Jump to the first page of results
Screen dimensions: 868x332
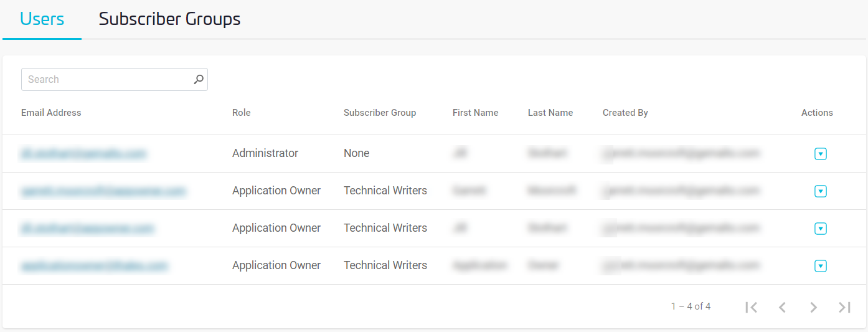[x=752, y=307]
